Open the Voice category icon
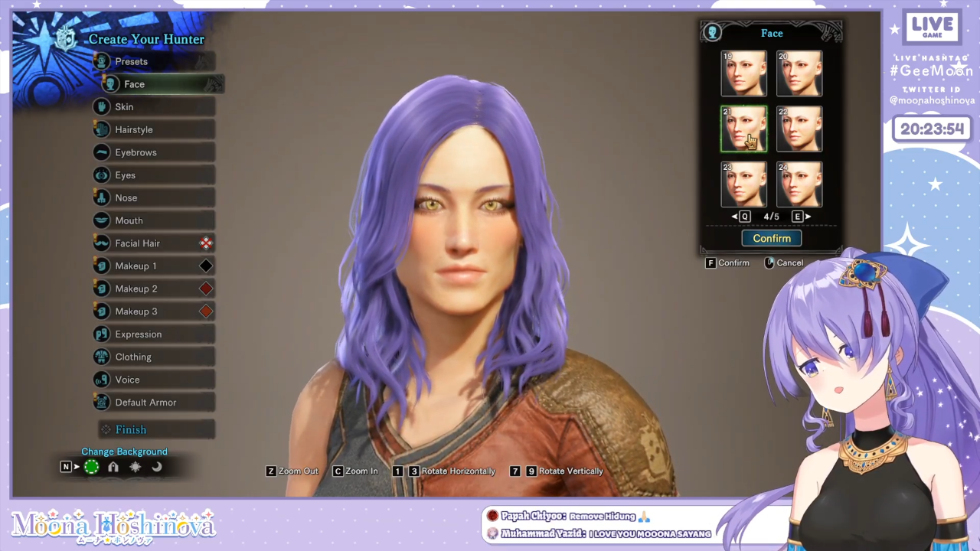This screenshot has width=980, height=551. [x=102, y=380]
